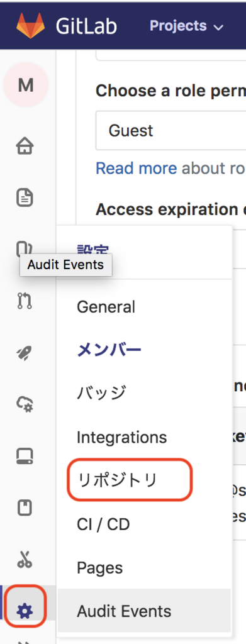
Task: Open the Guest role permission dropdown
Action: pyautogui.click(x=171, y=131)
